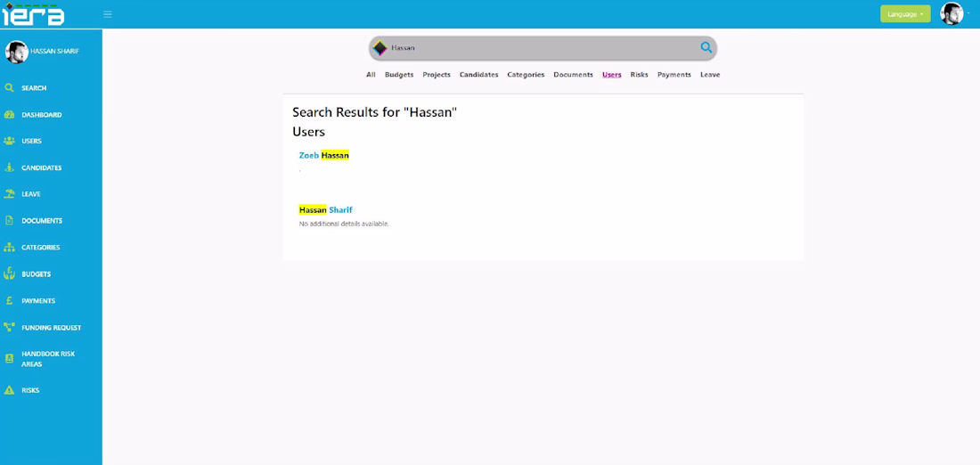Click the Budgets icon in sidebar
Screen dimensions: 980x465
point(10,273)
